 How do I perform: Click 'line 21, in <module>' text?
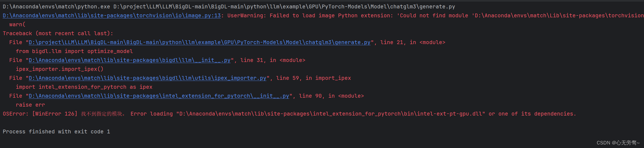click(413, 42)
